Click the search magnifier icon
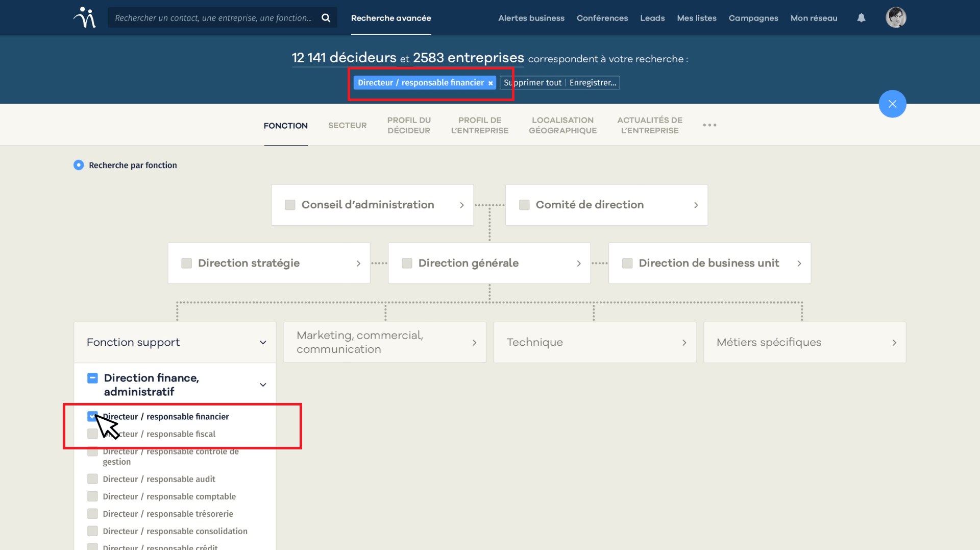 tap(326, 18)
